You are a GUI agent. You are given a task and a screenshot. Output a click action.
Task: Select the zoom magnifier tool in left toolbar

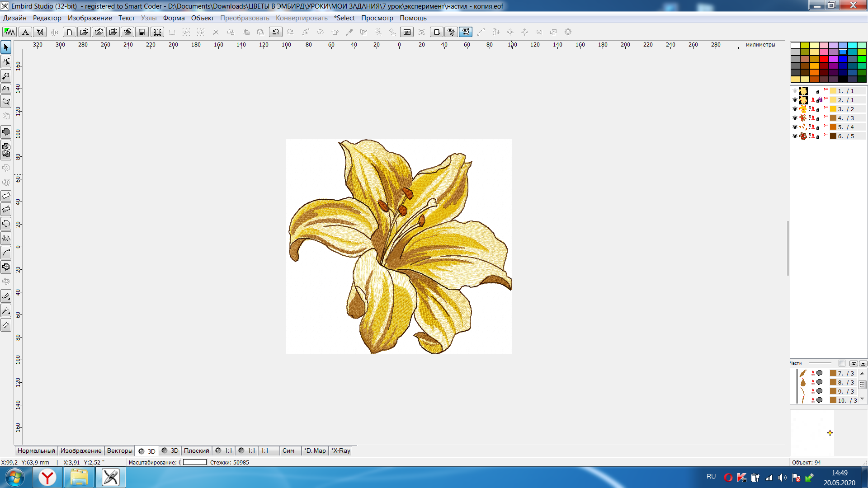point(6,76)
